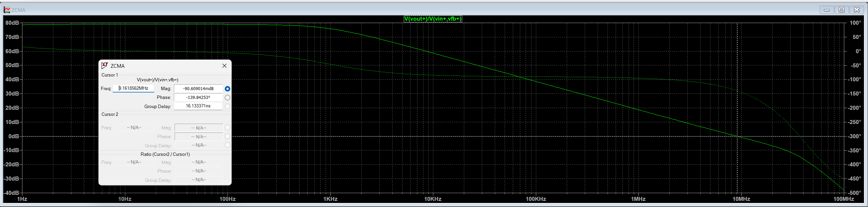The height and width of the screenshot is (207, 868).
Task: Click Cursor 2 Phase N/A field
Action: point(199,137)
